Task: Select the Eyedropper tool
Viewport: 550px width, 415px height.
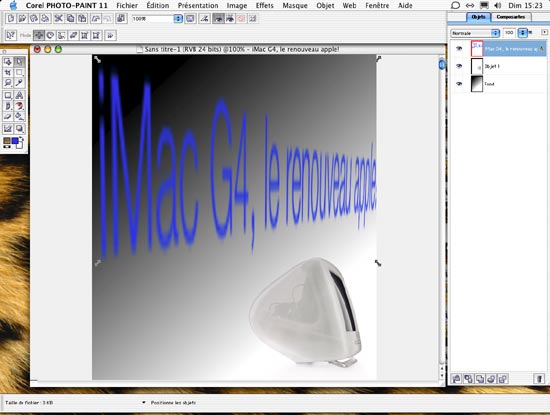Action: pyautogui.click(x=19, y=83)
